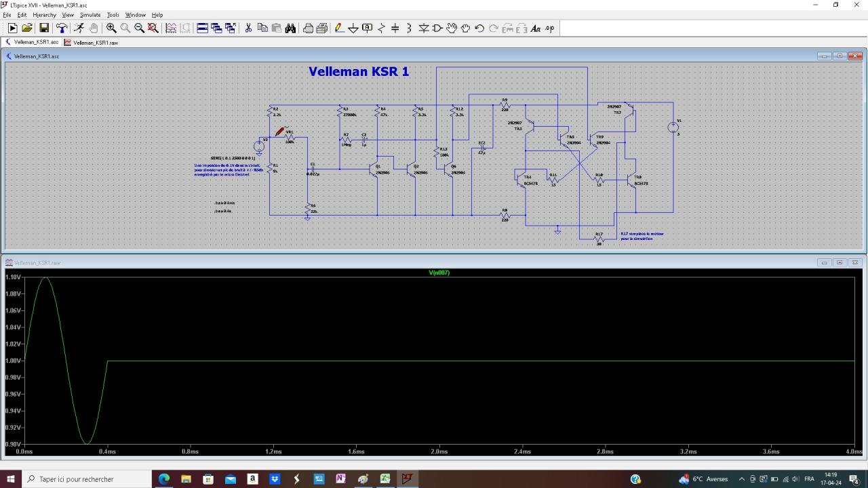Open the Edit menu
The image size is (868, 488).
point(22,14)
